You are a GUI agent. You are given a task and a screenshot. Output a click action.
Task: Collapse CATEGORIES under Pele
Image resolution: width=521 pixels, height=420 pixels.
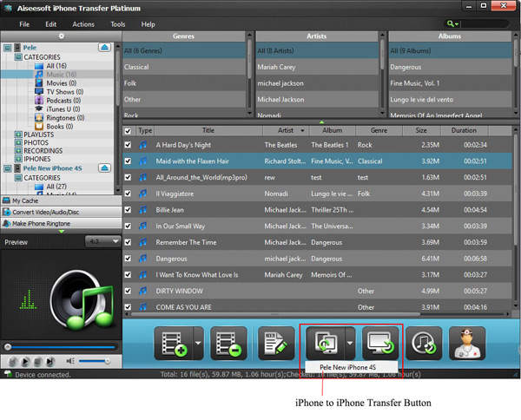[x=18, y=57]
